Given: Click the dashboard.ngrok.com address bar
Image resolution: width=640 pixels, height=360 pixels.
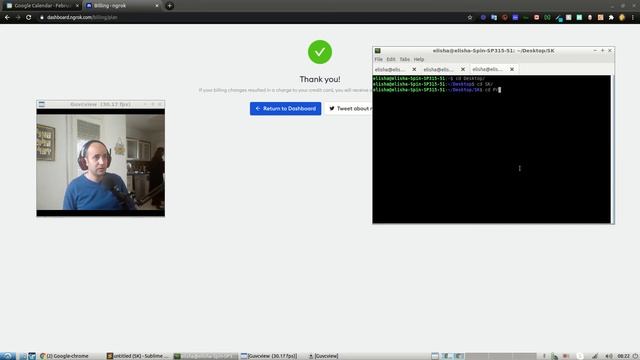Looking at the screenshot, I should (x=253, y=17).
